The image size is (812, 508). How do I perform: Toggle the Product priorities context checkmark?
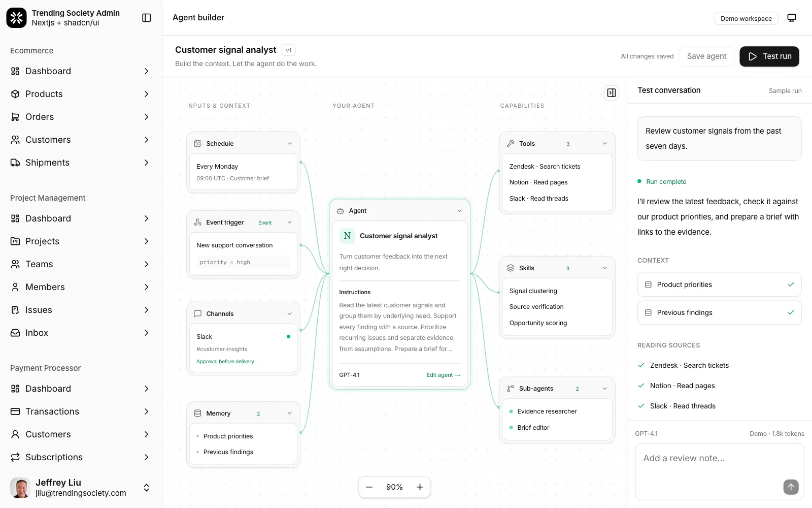791,284
